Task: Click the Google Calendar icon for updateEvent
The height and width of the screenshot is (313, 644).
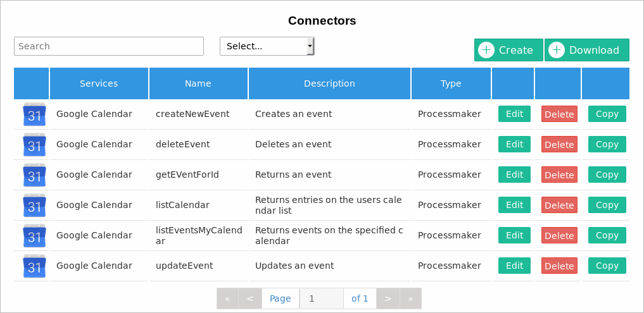Action: coord(34,266)
